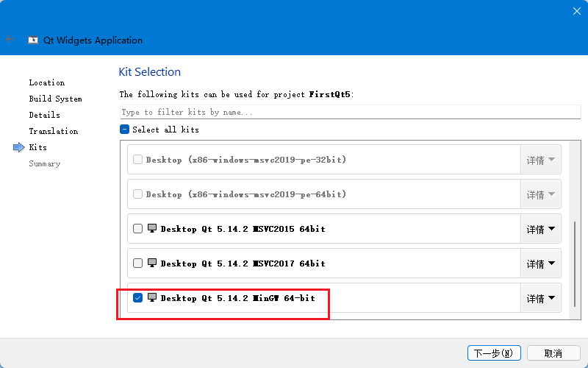The width and height of the screenshot is (588, 368).
Task: Expand 详情 for msvc2019-pe-64bit kit
Action: click(541, 194)
